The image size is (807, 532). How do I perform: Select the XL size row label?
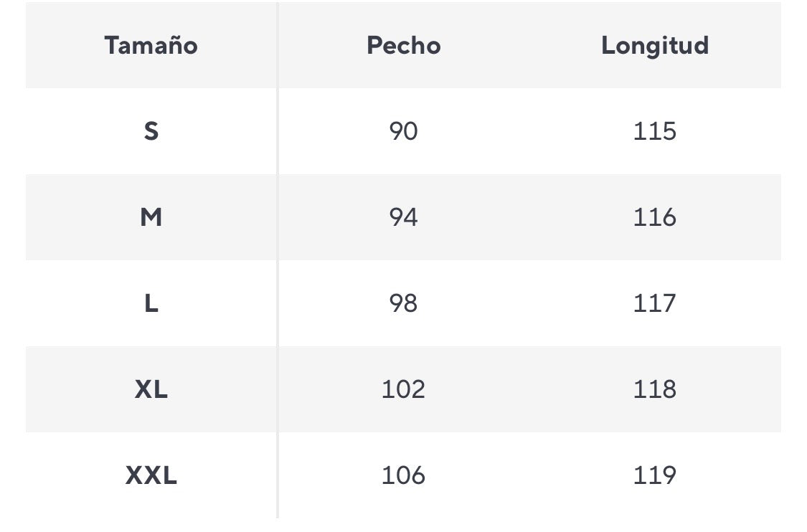point(151,389)
